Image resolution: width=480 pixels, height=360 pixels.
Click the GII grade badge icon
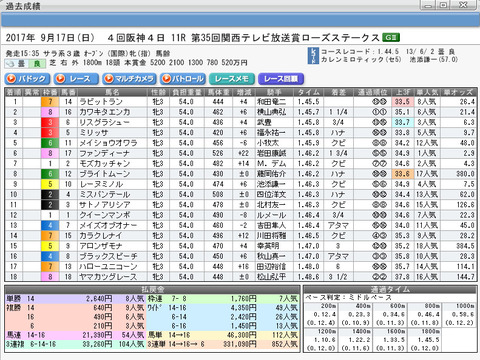point(391,37)
